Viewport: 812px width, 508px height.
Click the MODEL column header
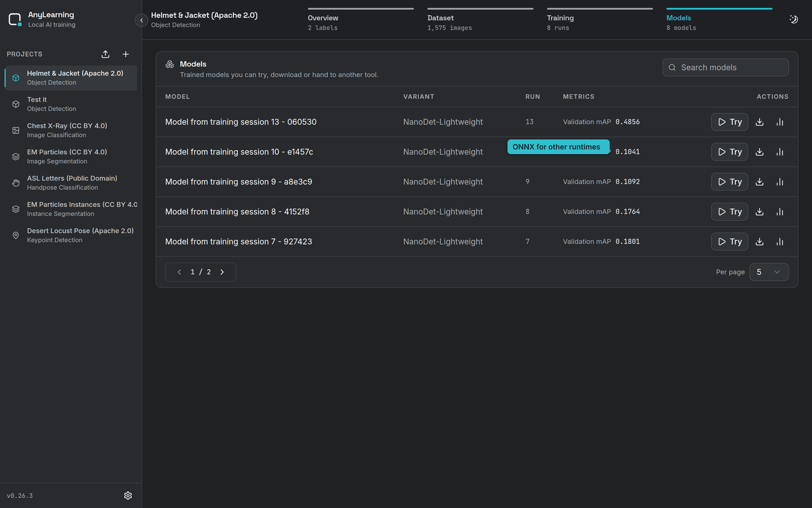(x=178, y=97)
